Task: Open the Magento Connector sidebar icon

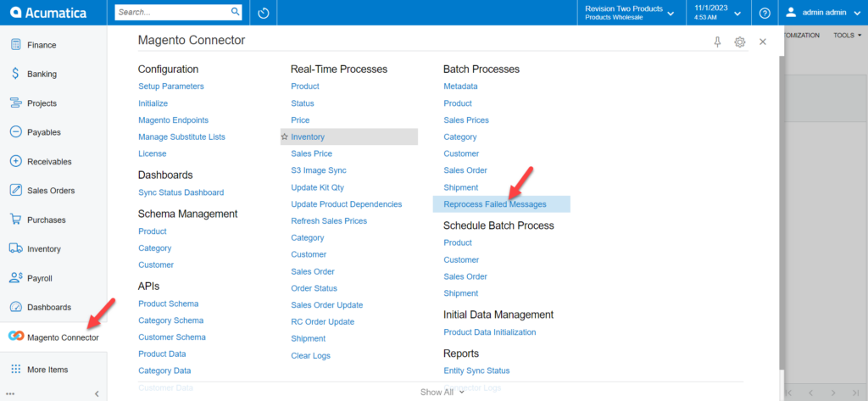Action: coord(16,337)
